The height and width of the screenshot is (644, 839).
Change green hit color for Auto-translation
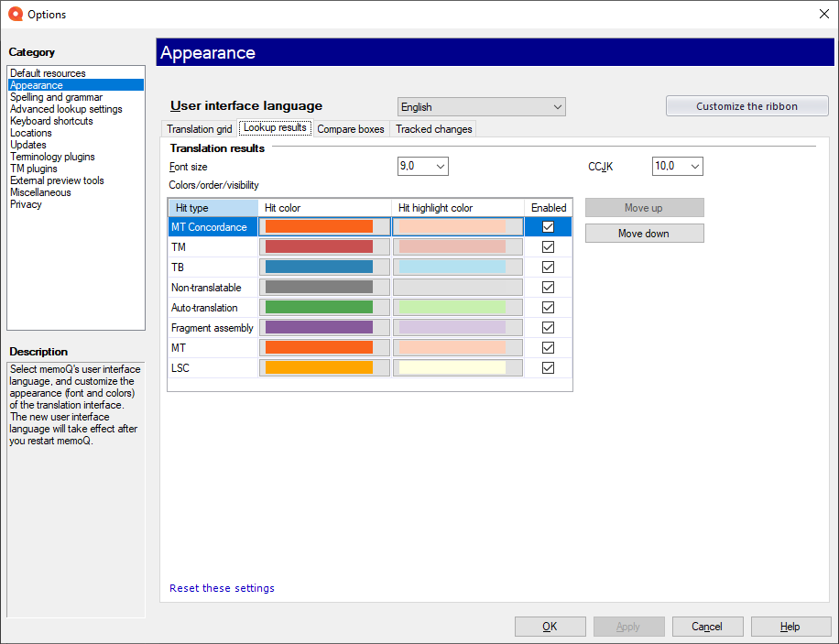click(x=324, y=307)
